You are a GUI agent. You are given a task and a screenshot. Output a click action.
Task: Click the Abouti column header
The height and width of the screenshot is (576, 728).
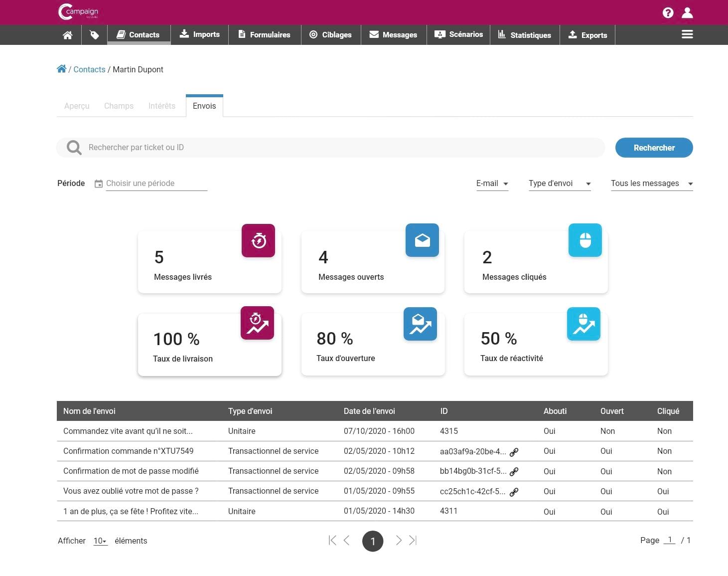click(x=555, y=411)
